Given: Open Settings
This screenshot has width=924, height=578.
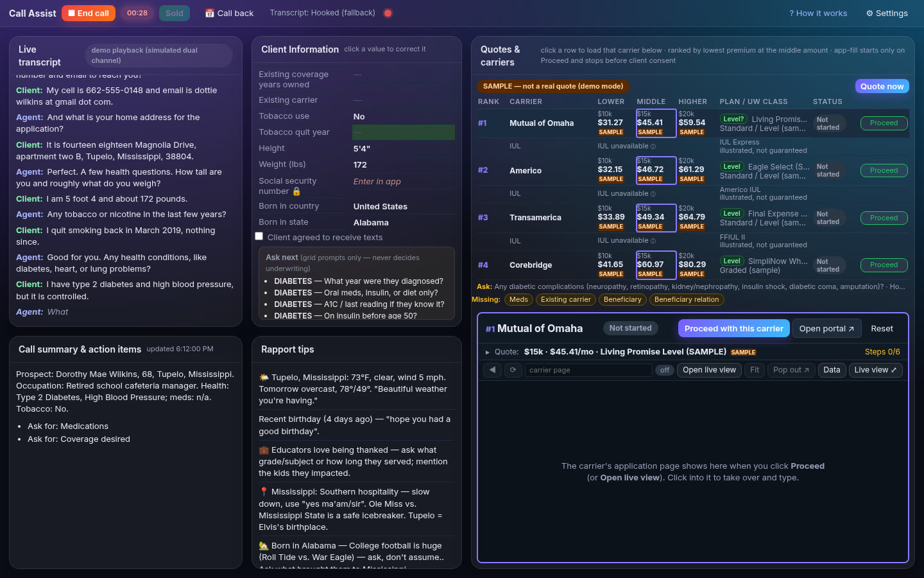Looking at the screenshot, I should [x=887, y=13].
